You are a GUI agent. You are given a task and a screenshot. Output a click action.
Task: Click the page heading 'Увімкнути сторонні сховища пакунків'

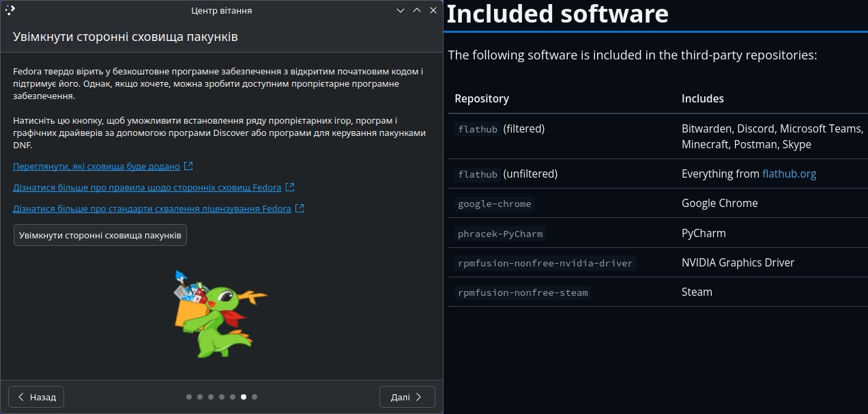126,36
